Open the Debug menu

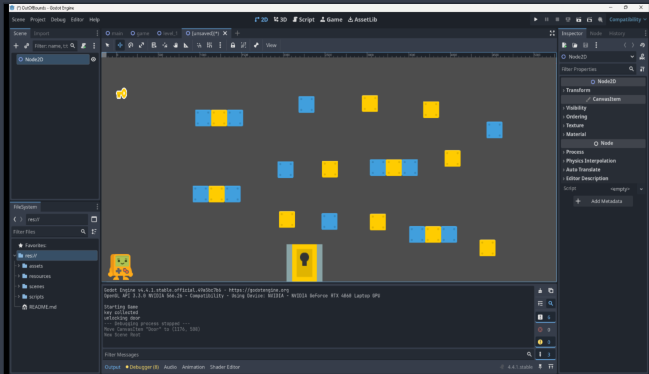(58, 19)
